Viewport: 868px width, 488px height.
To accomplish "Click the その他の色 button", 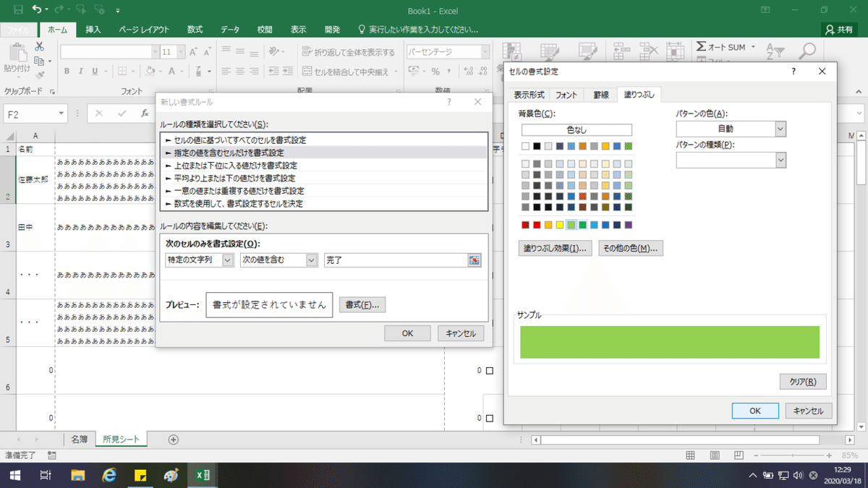I will (631, 248).
